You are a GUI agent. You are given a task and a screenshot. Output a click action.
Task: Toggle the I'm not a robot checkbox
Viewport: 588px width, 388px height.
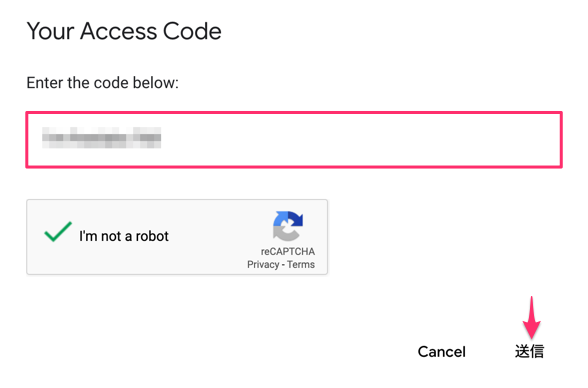click(58, 232)
